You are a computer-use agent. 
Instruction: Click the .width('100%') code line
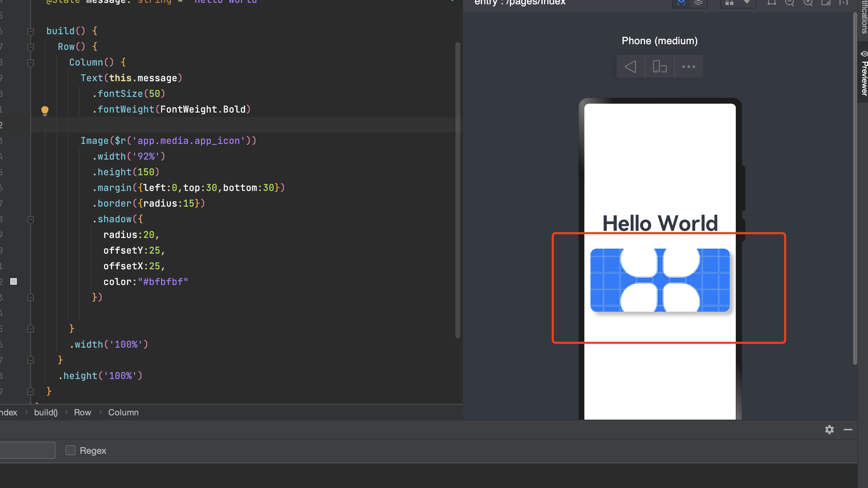point(109,344)
